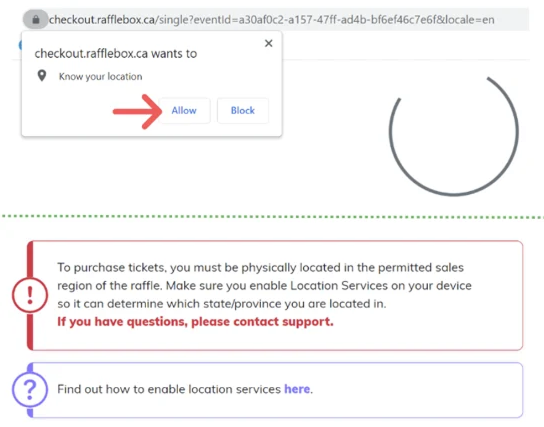Click 'If you have questions, please contact support'

click(x=195, y=322)
